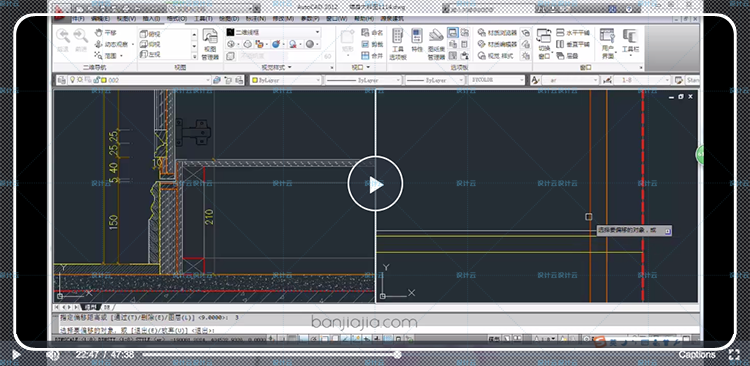
Task: Open the ByLayer color dropdown
Action: point(286,80)
